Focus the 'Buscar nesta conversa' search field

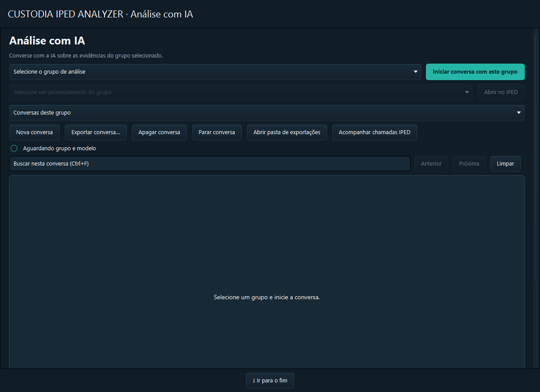(210, 164)
